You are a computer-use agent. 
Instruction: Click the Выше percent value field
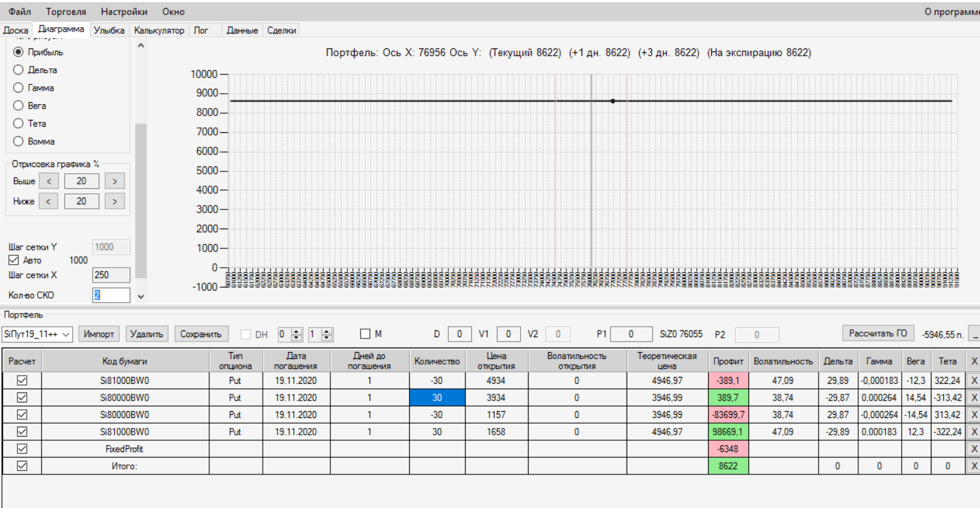(82, 181)
